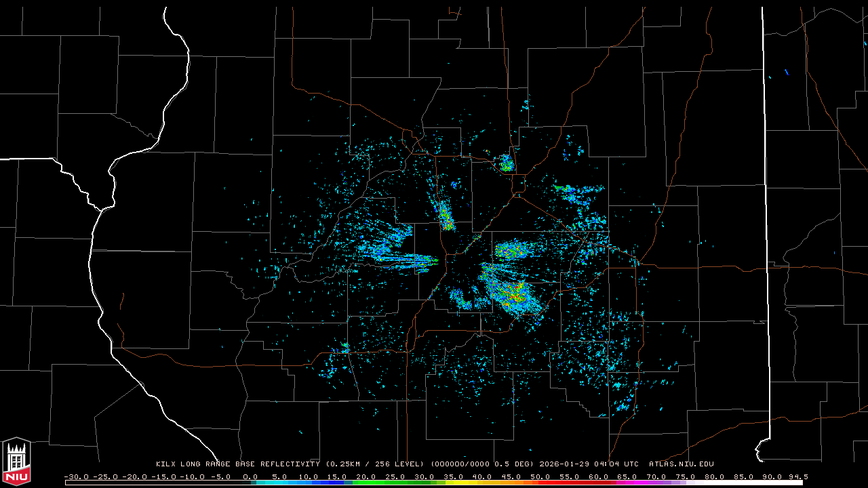The height and width of the screenshot is (488, 868).
Task: Click the "2026-01-29" date stamp
Action: (563, 464)
